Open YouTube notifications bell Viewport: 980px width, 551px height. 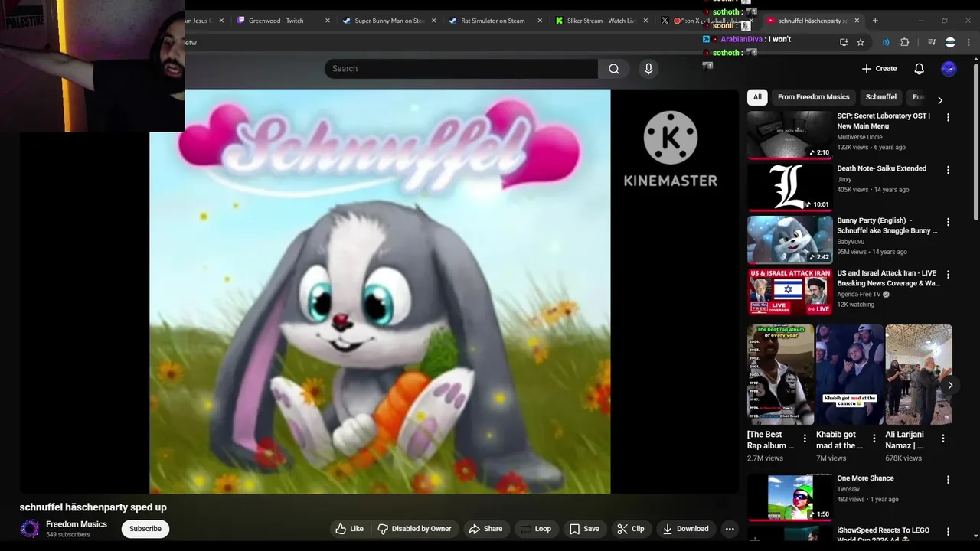[x=920, y=69]
